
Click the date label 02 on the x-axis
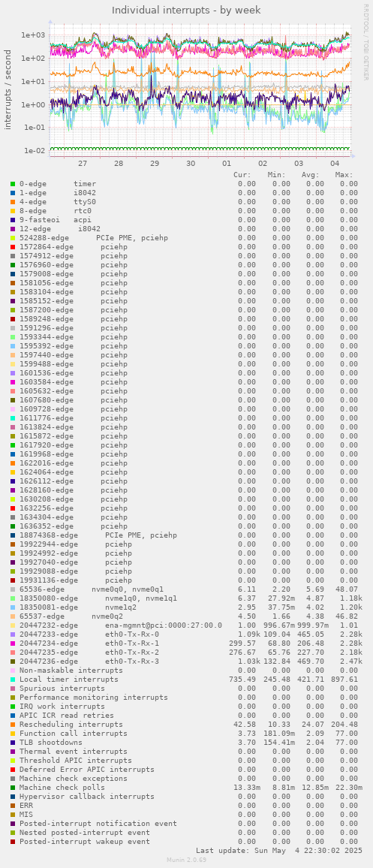(x=263, y=164)
